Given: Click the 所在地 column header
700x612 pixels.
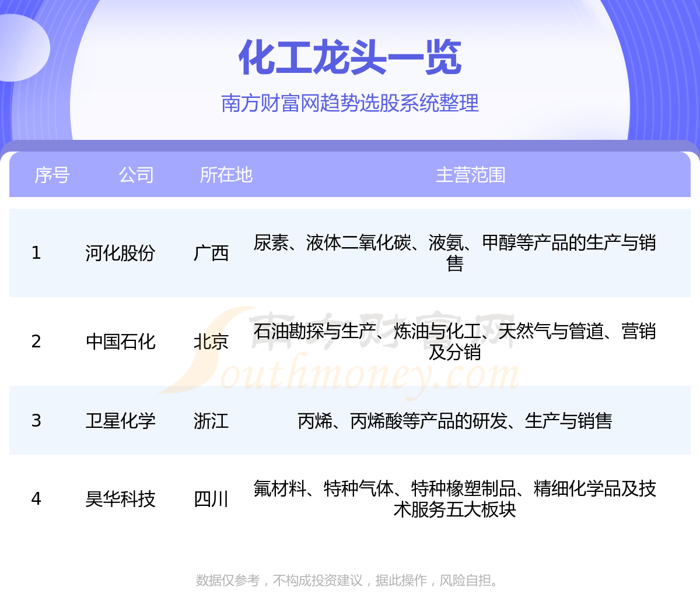Looking at the screenshot, I should (226, 175).
